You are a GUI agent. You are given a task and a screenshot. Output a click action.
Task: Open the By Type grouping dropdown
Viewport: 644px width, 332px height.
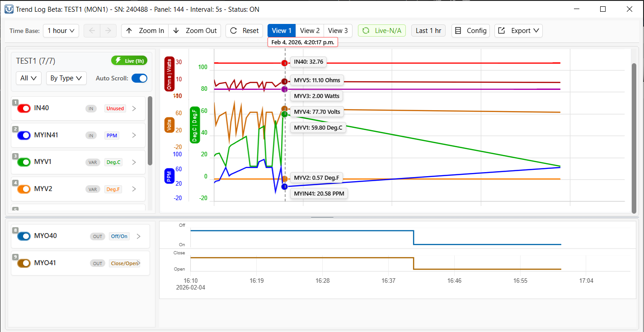tap(66, 78)
